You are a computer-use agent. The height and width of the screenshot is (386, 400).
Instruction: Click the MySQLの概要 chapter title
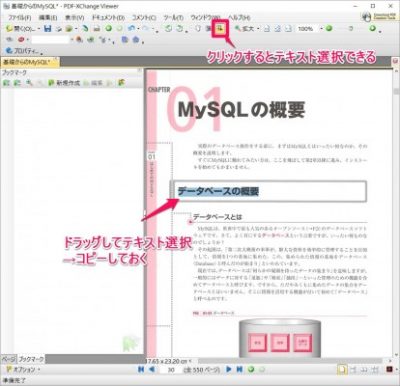(x=241, y=110)
